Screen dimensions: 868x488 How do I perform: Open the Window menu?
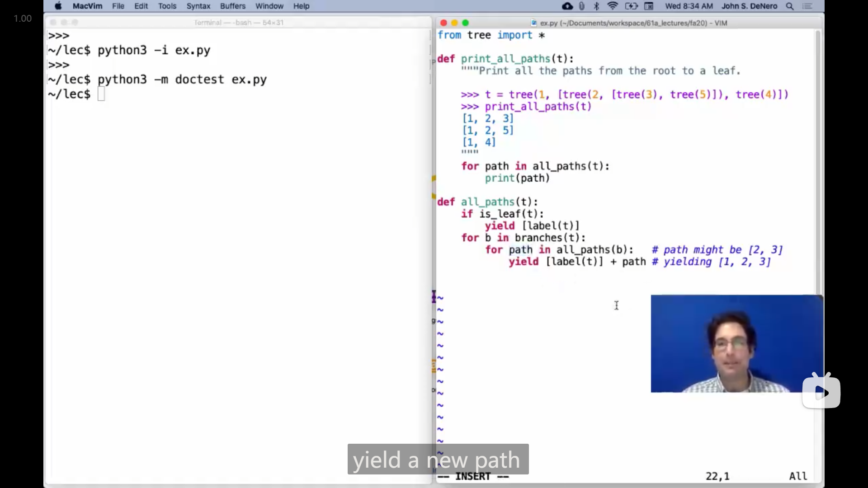pos(269,6)
